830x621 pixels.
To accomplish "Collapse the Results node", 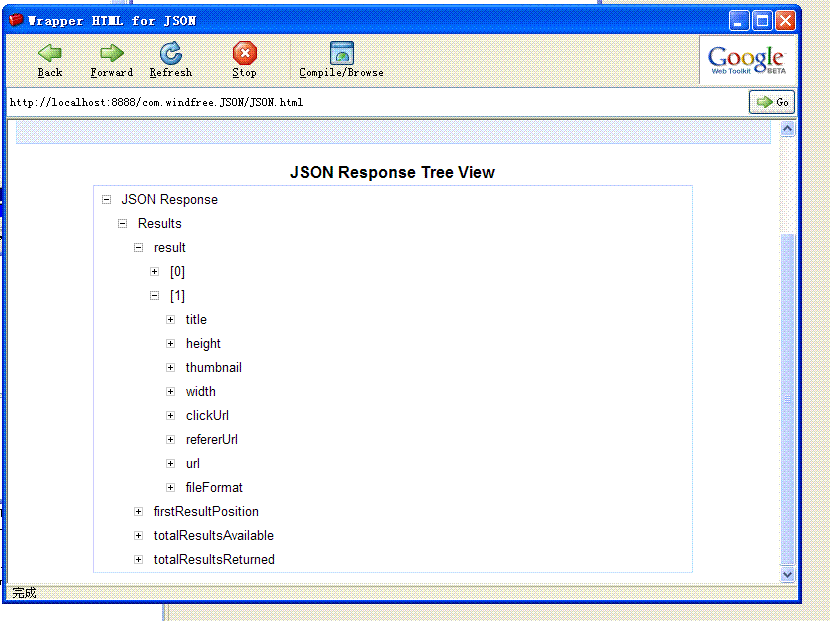I will pos(122,223).
